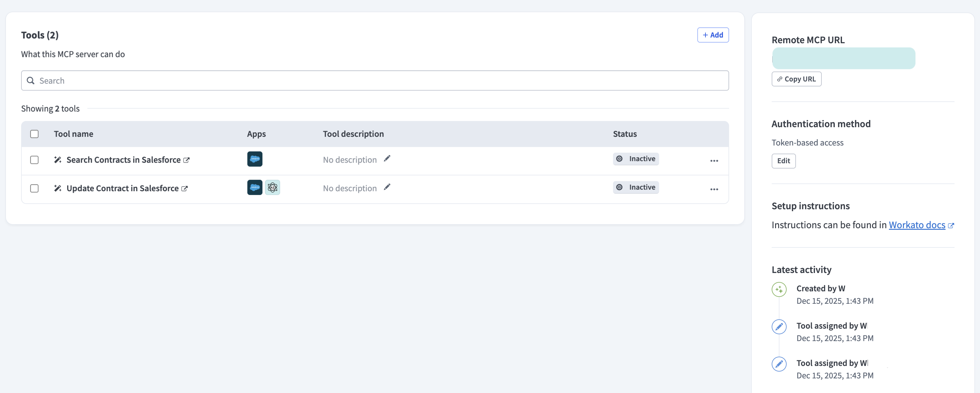This screenshot has height=393, width=980.
Task: Check the Update Contract in Salesforce row
Action: point(34,188)
